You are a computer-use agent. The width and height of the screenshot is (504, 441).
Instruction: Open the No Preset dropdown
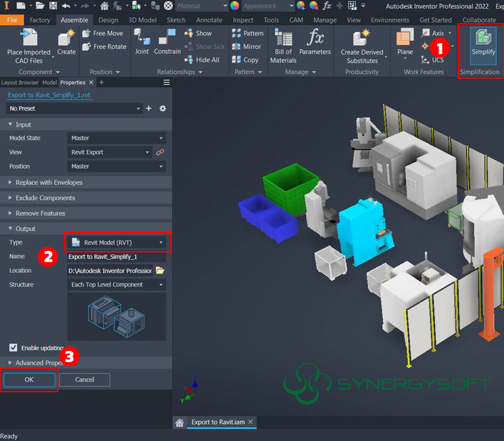74,109
